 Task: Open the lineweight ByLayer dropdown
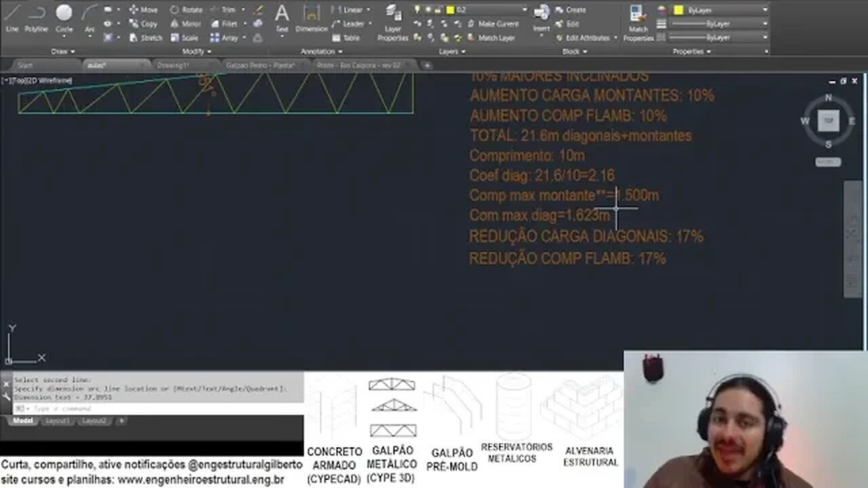765,24
